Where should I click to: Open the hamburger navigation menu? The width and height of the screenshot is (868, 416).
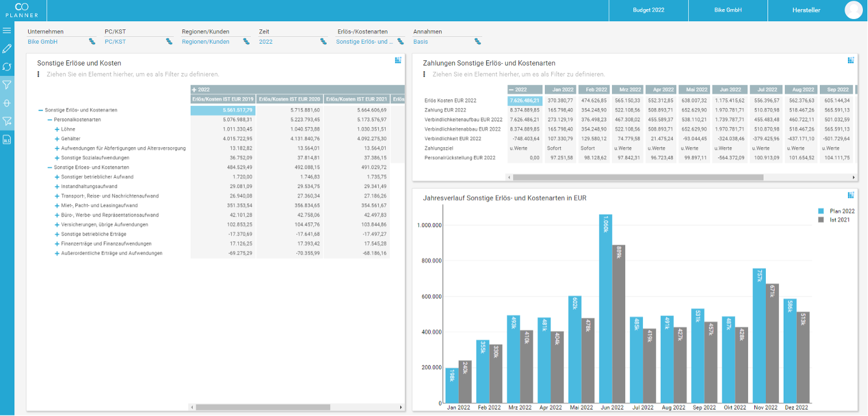(x=7, y=30)
